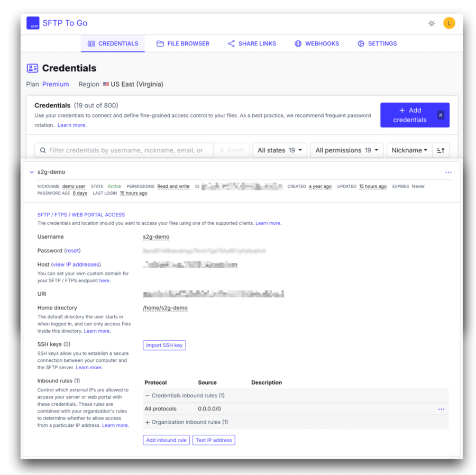Click the Settings gear icon
The image size is (476, 475).
[361, 43]
